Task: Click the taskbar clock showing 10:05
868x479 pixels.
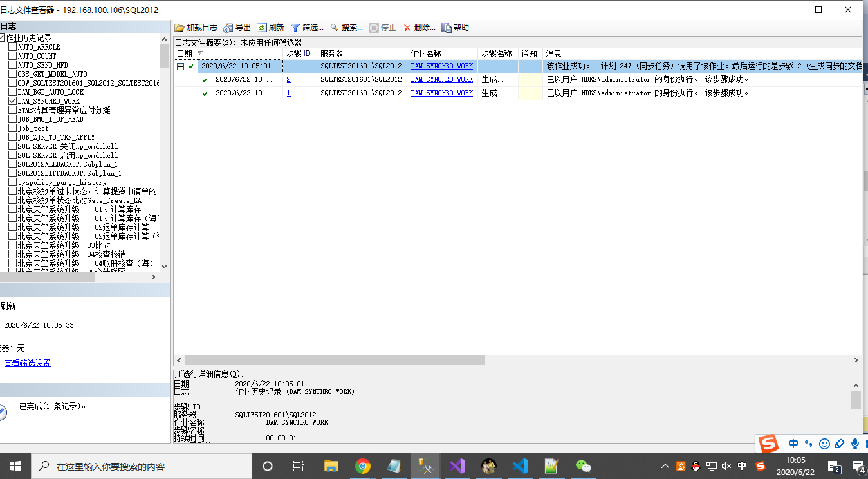Action: 795,466
